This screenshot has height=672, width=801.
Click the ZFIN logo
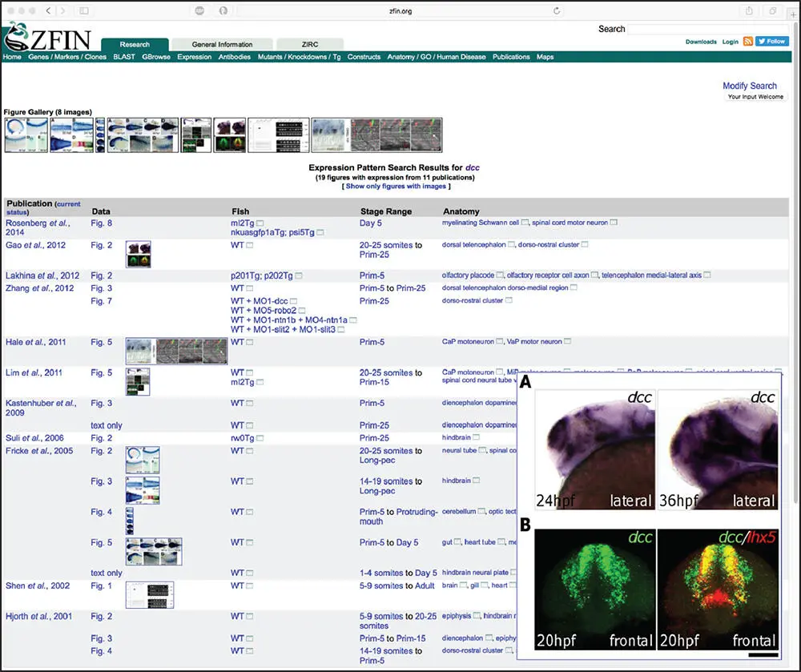tap(47, 37)
